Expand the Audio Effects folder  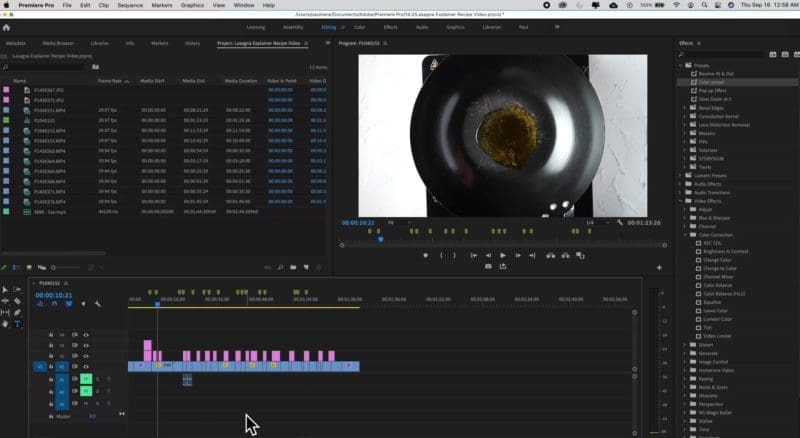(681, 184)
